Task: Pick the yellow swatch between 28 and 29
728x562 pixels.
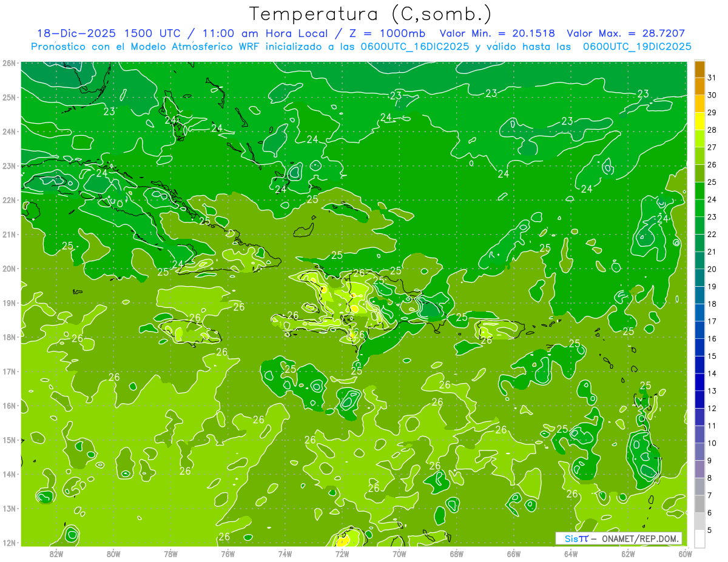Action: pos(699,121)
